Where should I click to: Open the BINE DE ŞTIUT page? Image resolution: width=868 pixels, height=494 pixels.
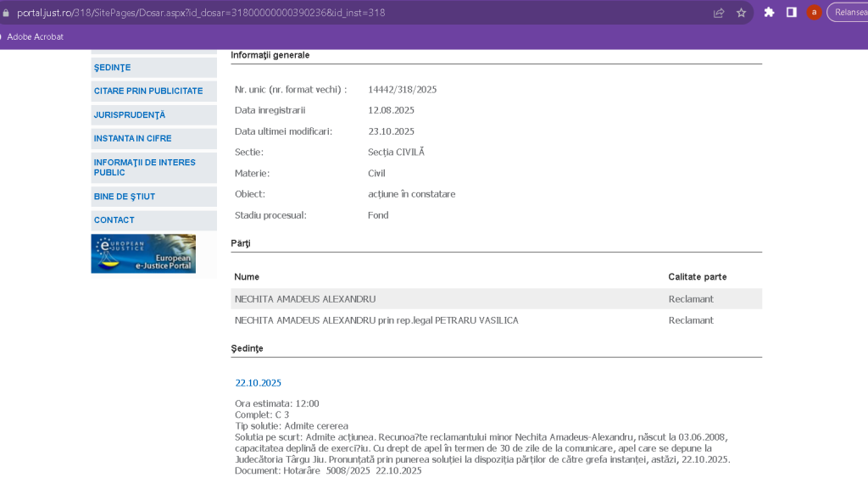(x=125, y=197)
